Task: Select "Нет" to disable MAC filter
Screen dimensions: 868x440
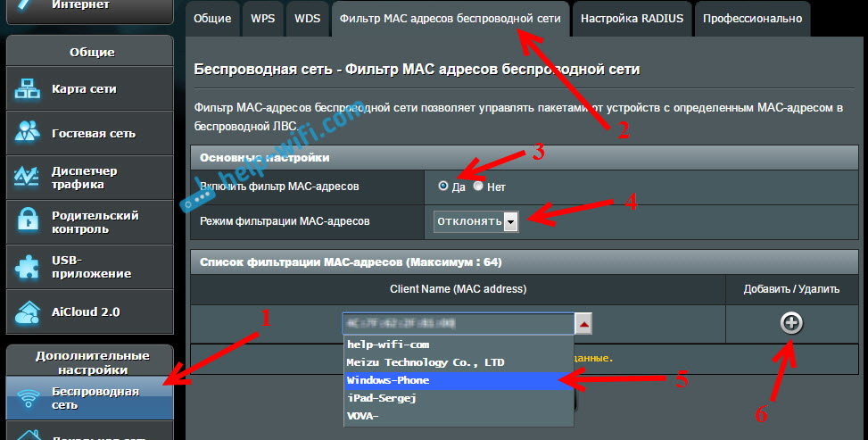Action: [x=478, y=187]
